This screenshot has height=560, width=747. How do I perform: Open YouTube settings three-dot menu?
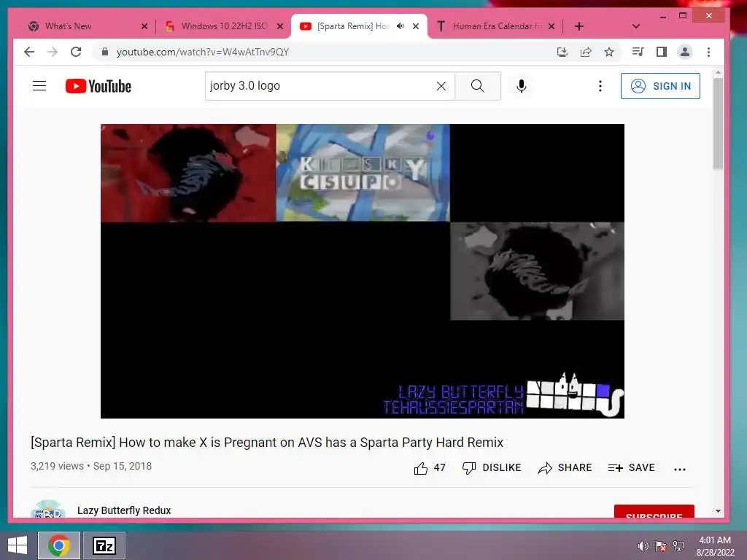(600, 86)
